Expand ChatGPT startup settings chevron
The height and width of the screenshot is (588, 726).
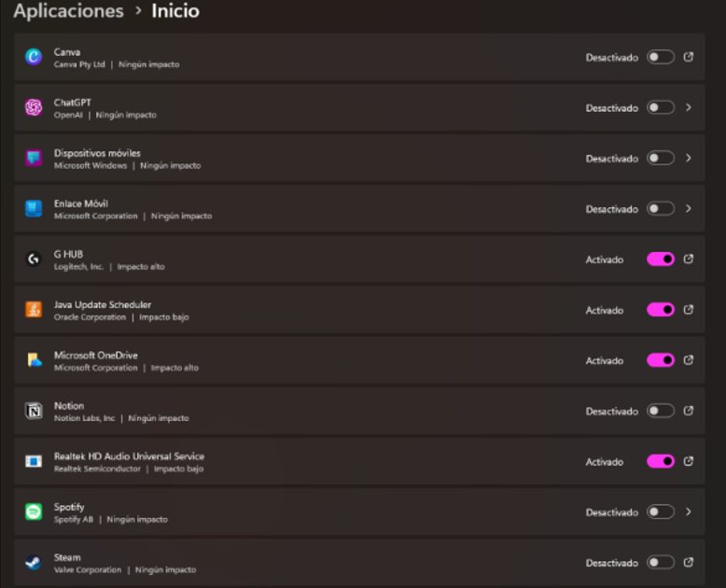coord(689,107)
